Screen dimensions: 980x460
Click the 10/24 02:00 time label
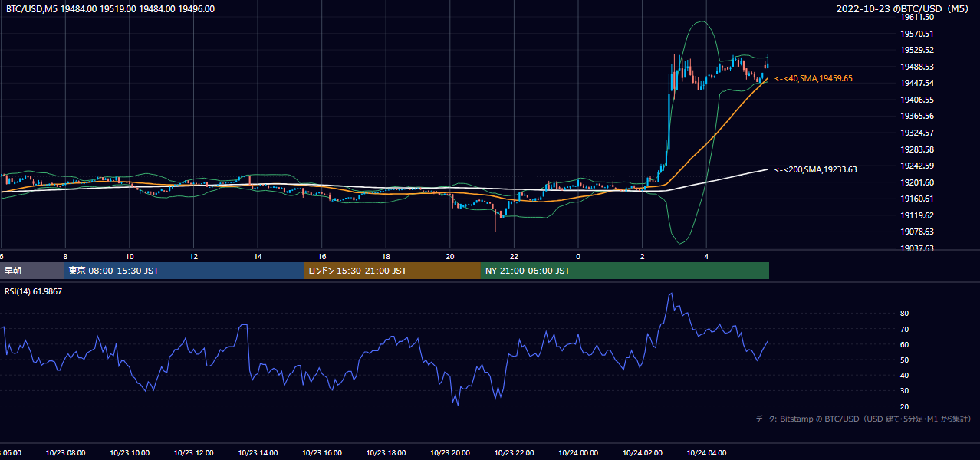643,452
